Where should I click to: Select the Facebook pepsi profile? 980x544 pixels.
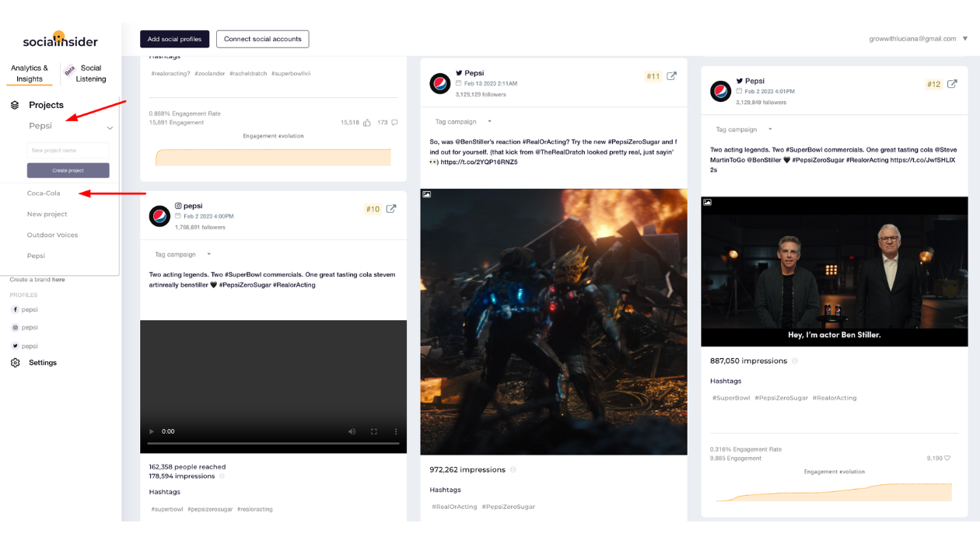(x=24, y=309)
